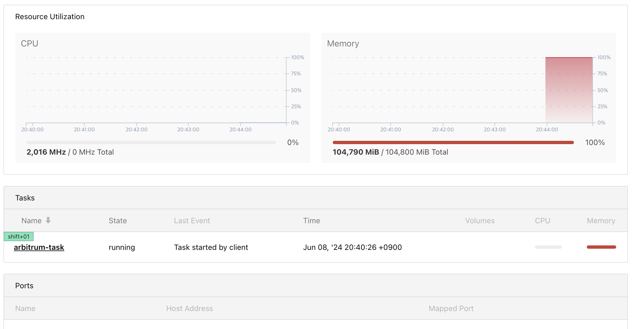This screenshot has width=644, height=329.
Task: Click the task's red Memory usage bar
Action: pos(601,247)
